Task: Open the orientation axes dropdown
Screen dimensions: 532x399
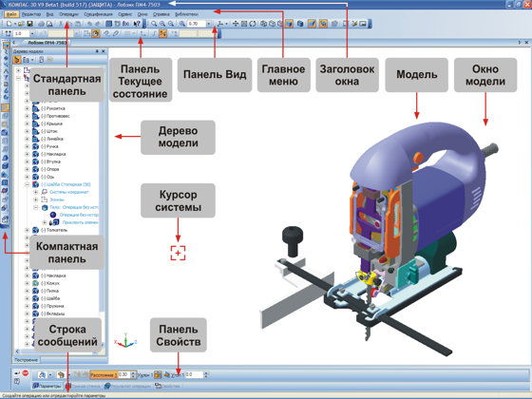Action: (227, 24)
